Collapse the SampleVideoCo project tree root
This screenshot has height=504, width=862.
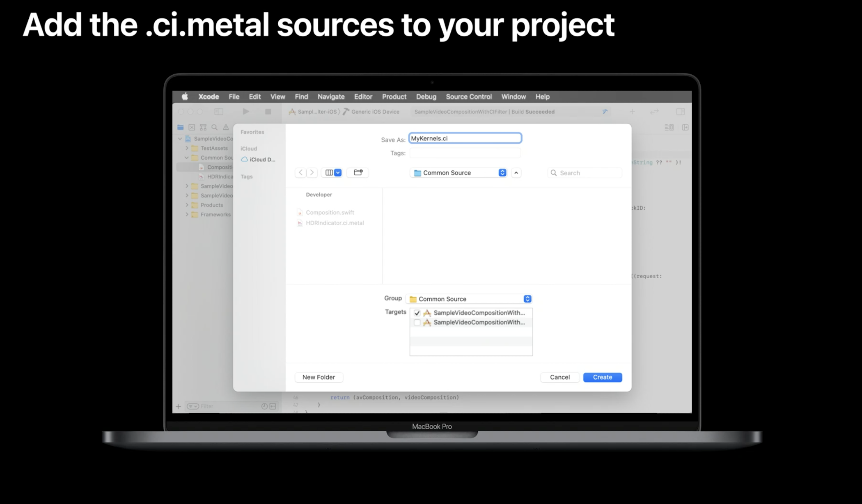pyautogui.click(x=180, y=139)
